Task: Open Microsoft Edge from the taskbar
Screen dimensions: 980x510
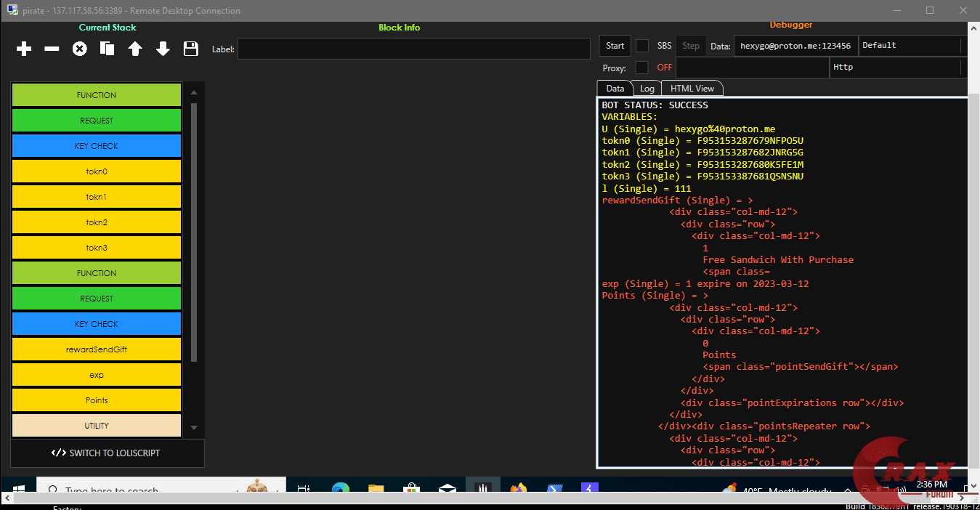Action: [341, 490]
